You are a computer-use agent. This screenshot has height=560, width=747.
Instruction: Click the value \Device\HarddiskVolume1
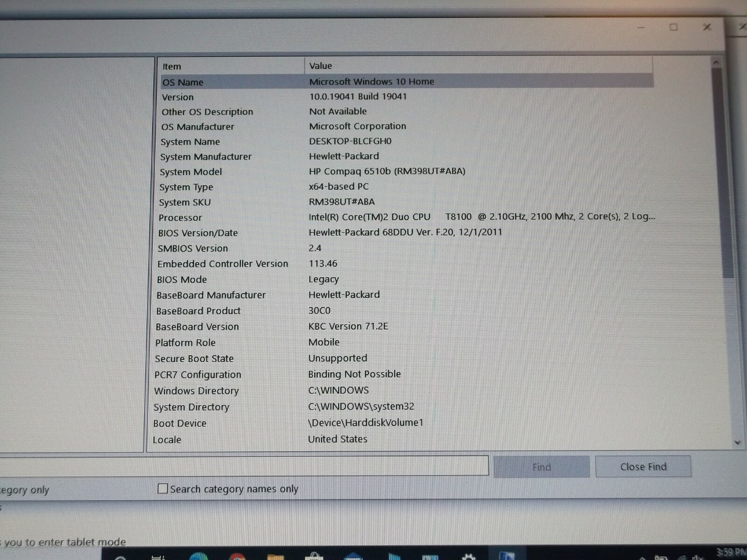[366, 422]
